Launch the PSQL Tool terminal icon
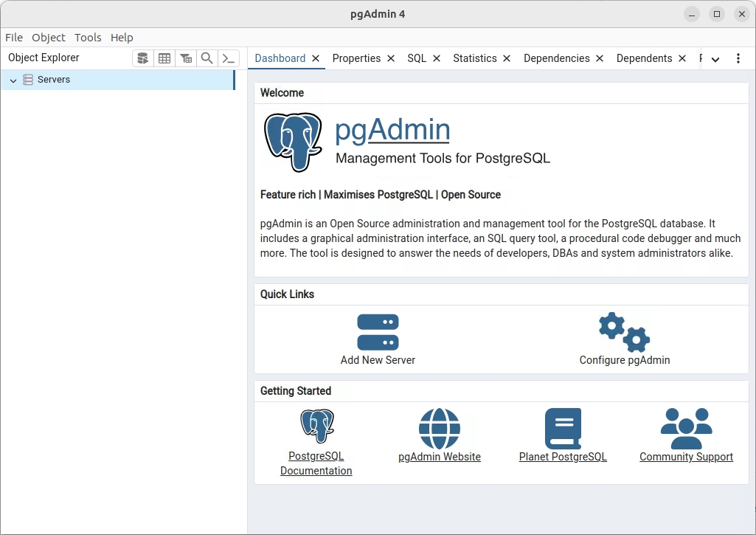 229,58
